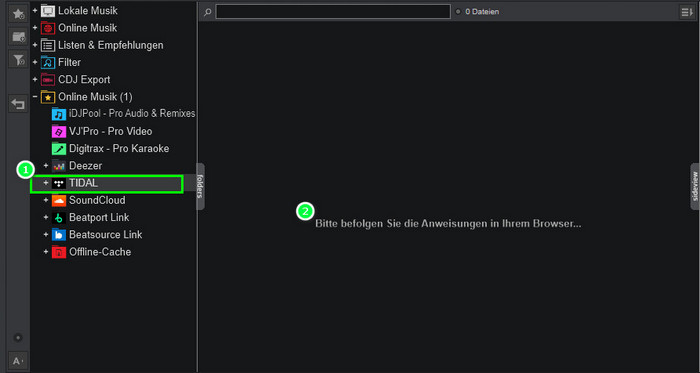Click the CDJ Export folder icon

pyautogui.click(x=48, y=80)
